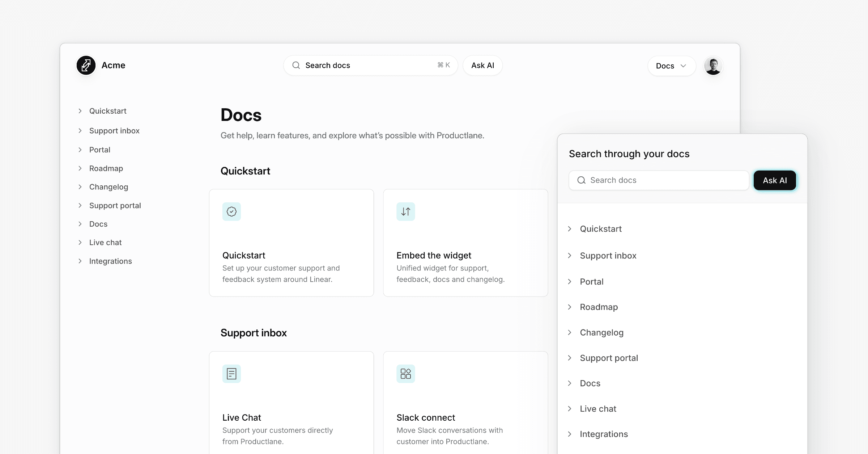The width and height of the screenshot is (868, 454).
Task: Click the Slack connect grid icon
Action: tap(406, 374)
